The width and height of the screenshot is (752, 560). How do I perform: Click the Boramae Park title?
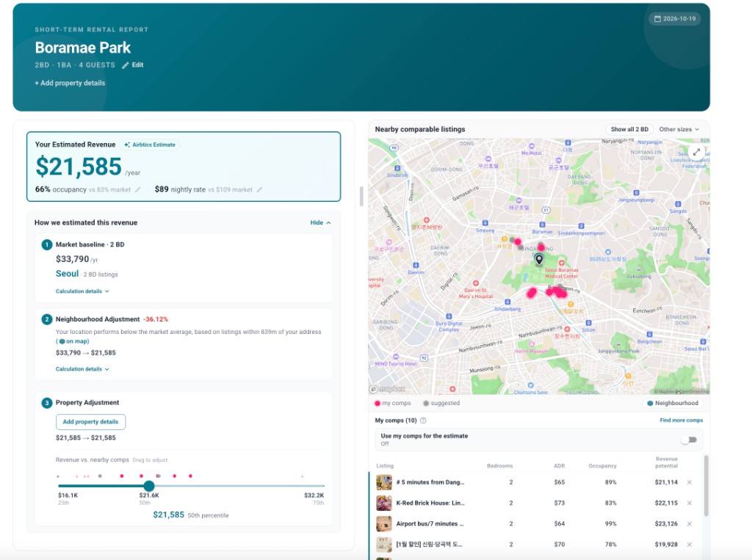pyautogui.click(x=82, y=48)
